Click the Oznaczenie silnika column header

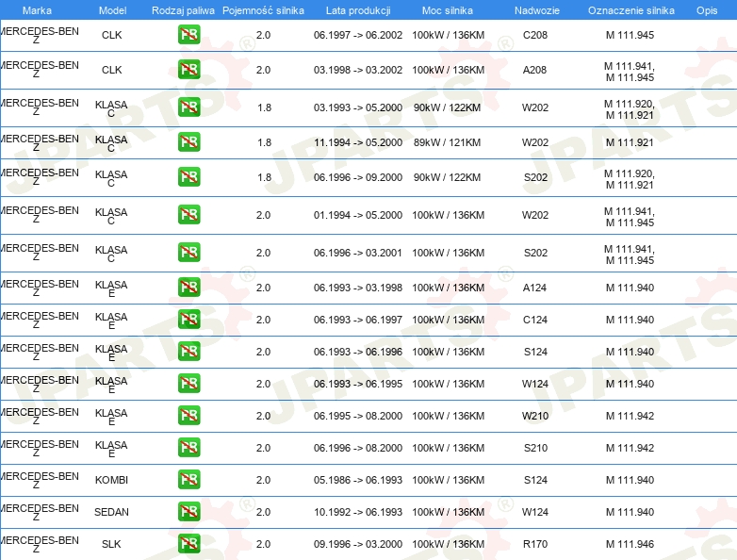click(x=631, y=10)
